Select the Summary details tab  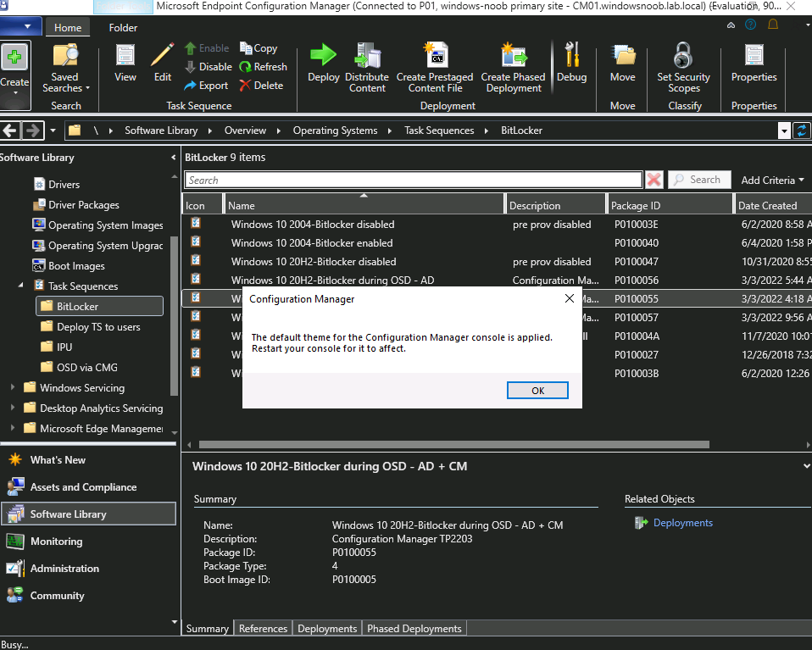207,628
